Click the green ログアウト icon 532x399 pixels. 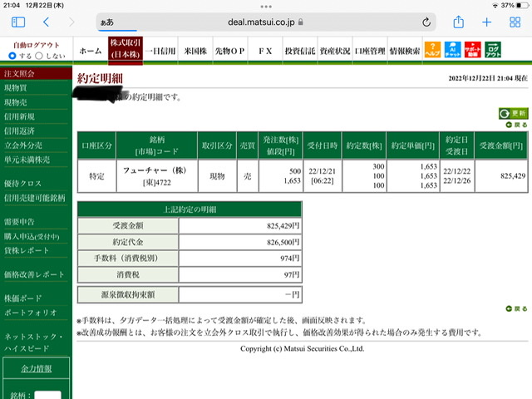coord(493,50)
